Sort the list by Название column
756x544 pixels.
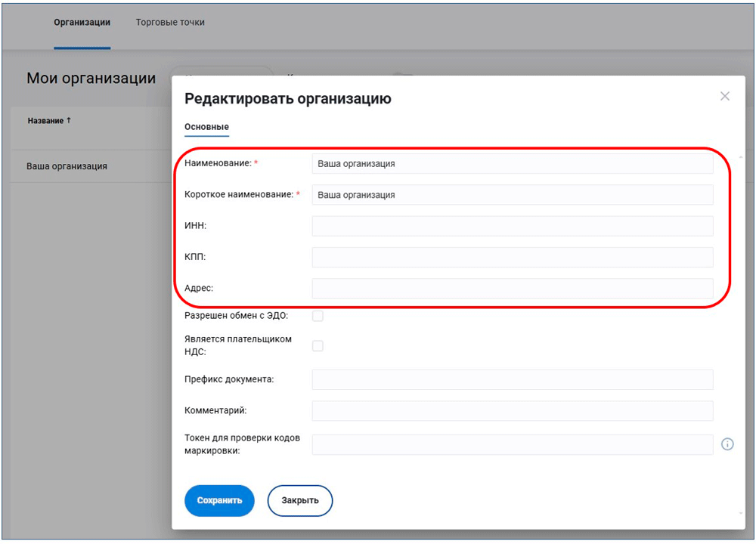tap(48, 121)
